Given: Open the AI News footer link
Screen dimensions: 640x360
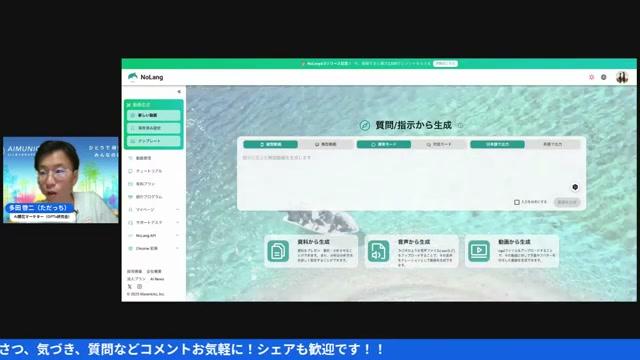Looking at the screenshot, I should coord(157,279).
